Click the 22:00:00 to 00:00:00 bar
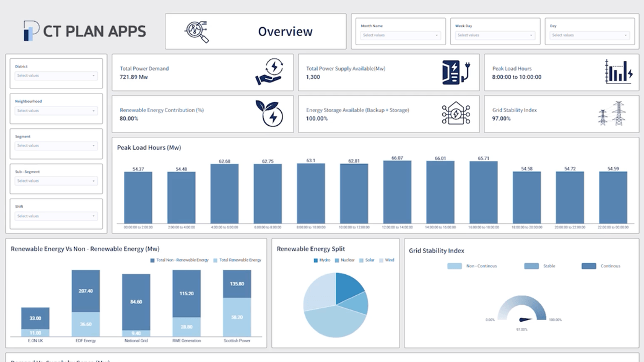Viewport: 644px width, 362px height. [613, 197]
